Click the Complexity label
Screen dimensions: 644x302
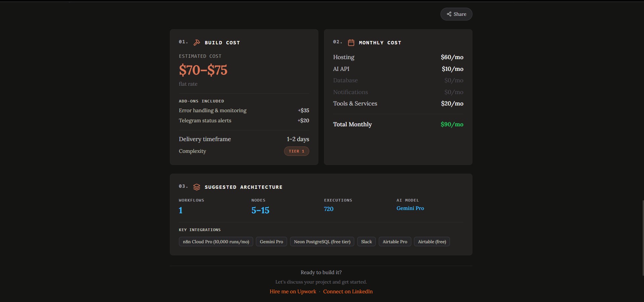point(192,151)
